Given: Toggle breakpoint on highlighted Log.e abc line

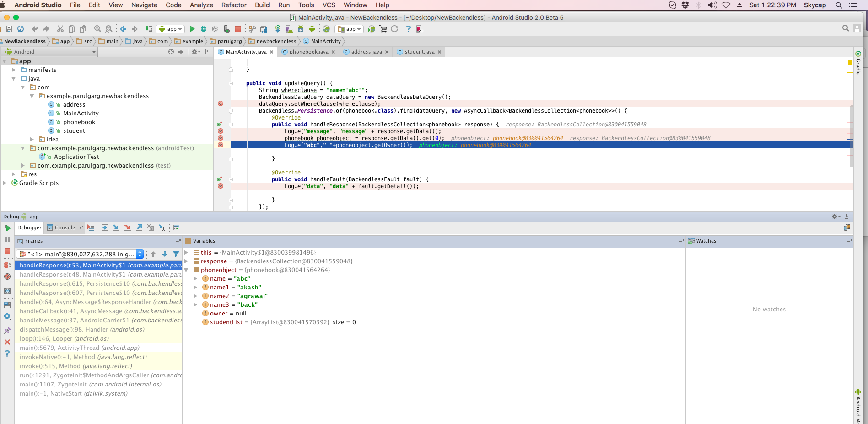Looking at the screenshot, I should click(221, 145).
